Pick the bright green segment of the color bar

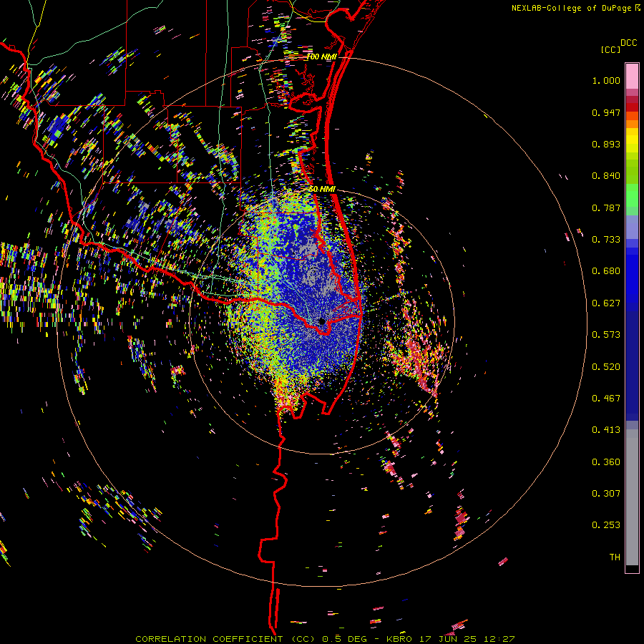(632, 195)
